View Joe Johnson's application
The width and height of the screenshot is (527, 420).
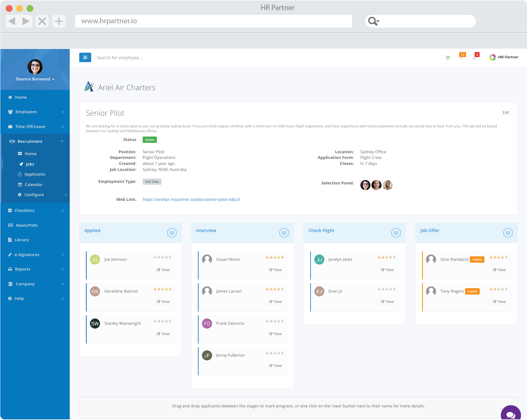(x=163, y=270)
